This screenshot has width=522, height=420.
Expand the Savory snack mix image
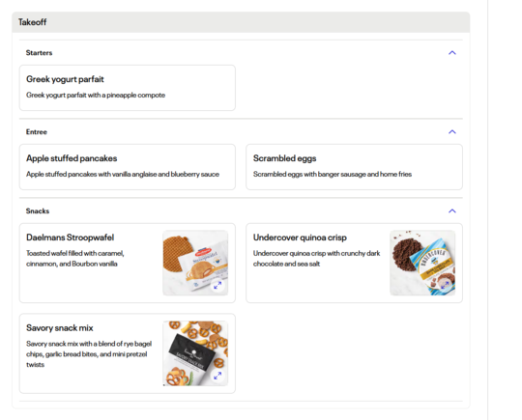[217, 376]
